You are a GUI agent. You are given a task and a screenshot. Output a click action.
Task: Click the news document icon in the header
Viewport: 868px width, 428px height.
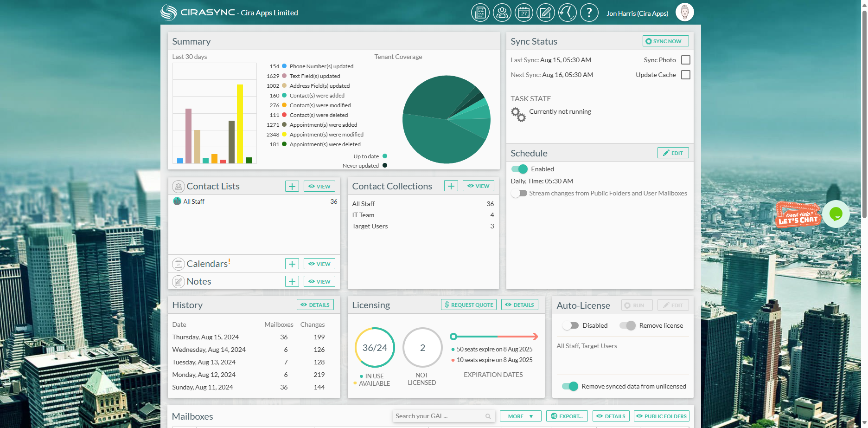[x=480, y=13]
